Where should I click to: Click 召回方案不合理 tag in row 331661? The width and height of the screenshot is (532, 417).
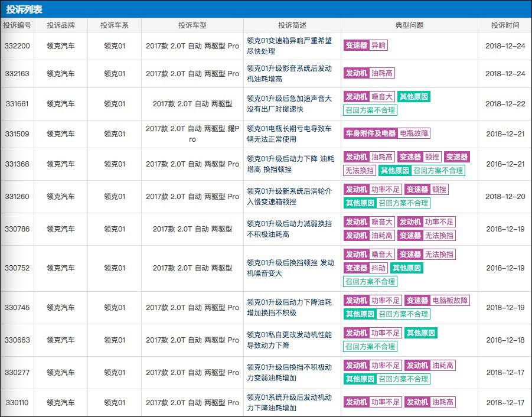pyautogui.click(x=370, y=110)
